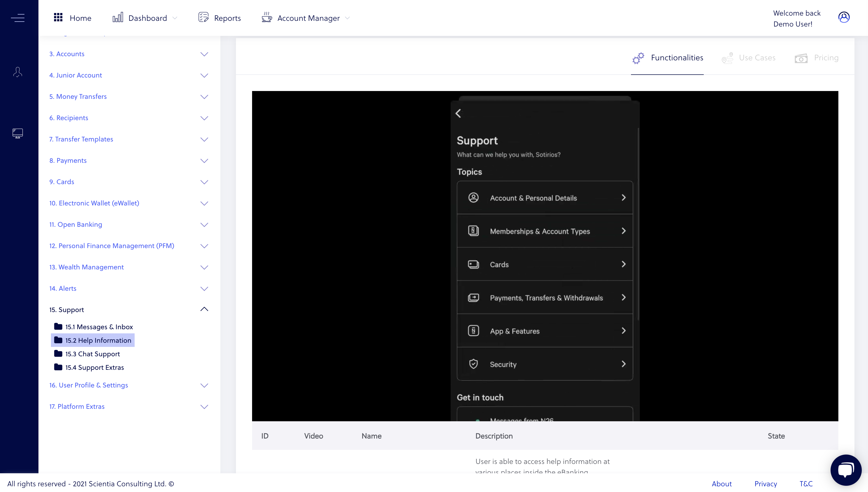
Task: Expand the 11. Open Banking chevron
Action: [204, 224]
